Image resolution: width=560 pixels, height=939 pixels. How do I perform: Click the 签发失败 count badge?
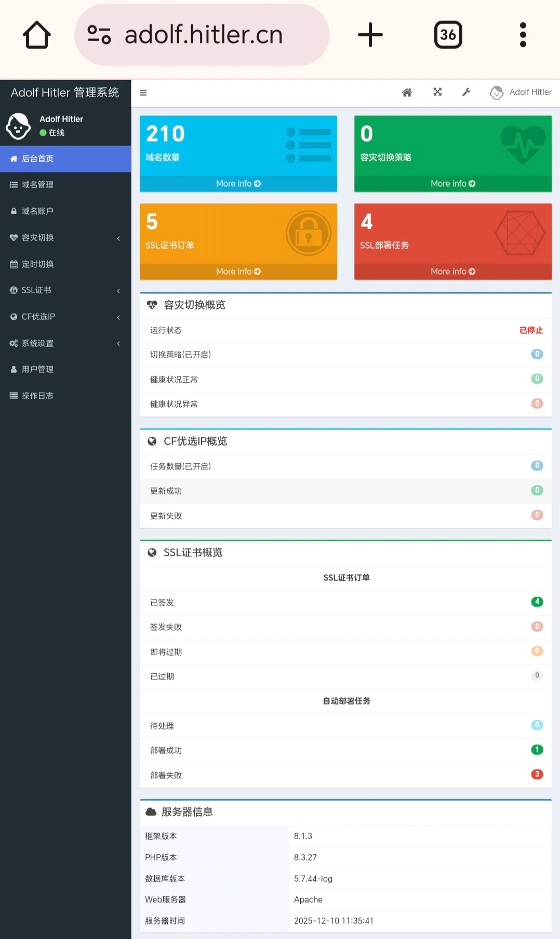pos(537,626)
